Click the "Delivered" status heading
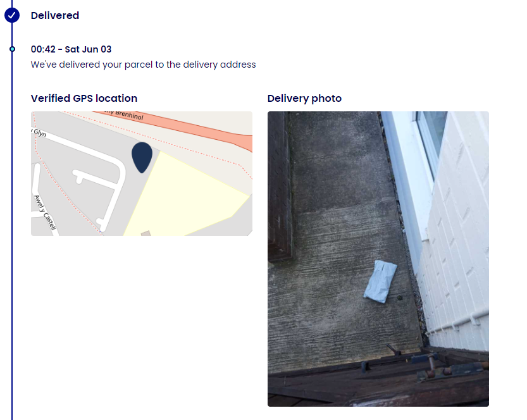 point(55,15)
